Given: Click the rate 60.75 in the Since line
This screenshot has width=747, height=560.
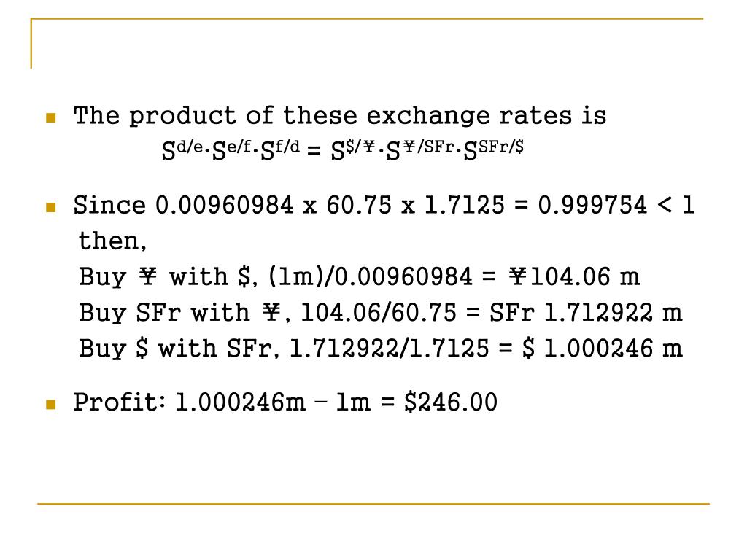Looking at the screenshot, I should click(359, 205).
